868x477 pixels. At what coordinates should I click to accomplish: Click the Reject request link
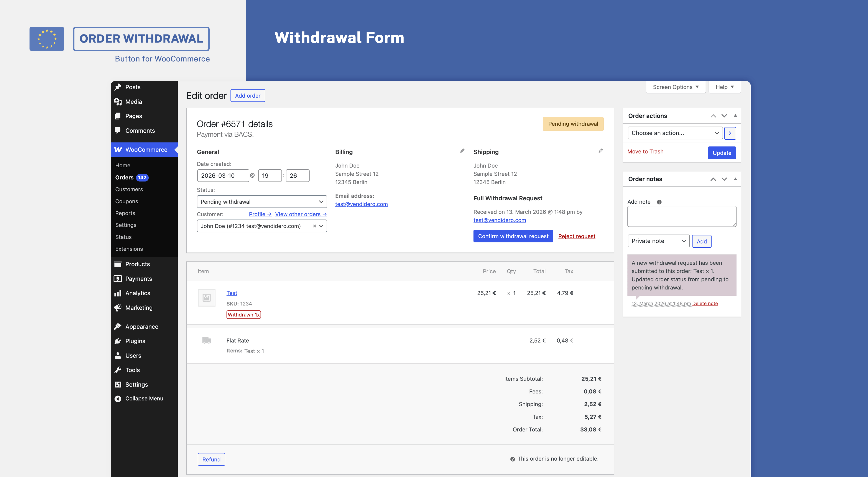[x=577, y=236]
